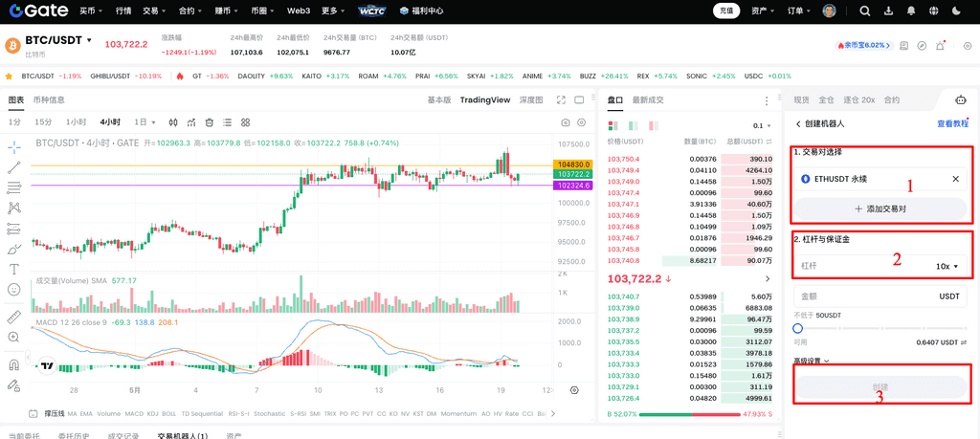Click the trading bot robot icon
The image size is (980, 439).
click(961, 99)
